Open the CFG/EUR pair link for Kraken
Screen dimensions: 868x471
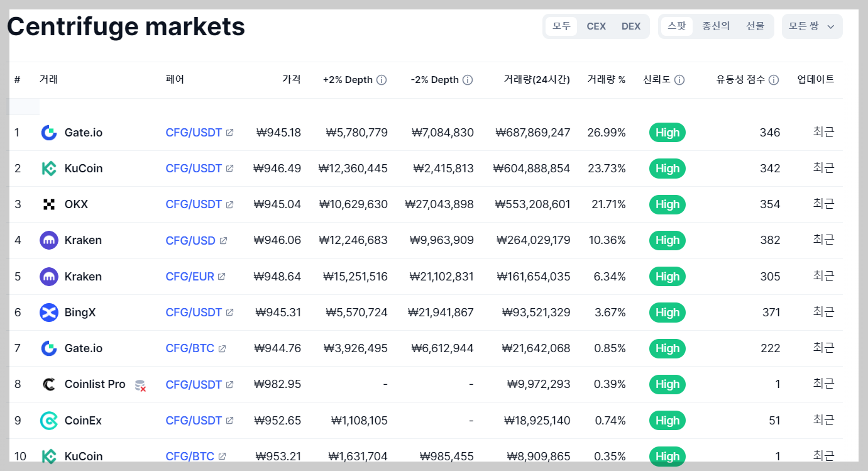[x=190, y=277]
